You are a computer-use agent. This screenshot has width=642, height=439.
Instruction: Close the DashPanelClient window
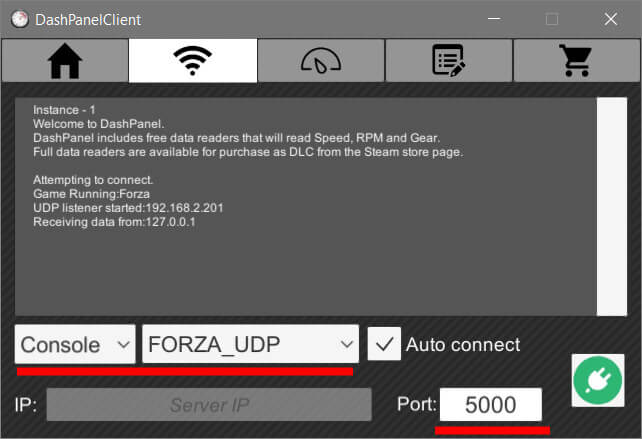click(x=610, y=19)
